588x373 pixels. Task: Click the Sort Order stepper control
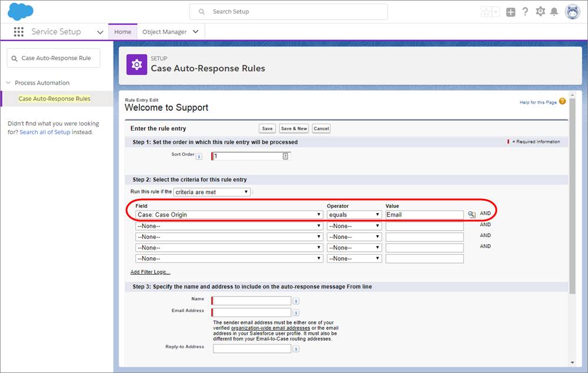(x=285, y=156)
